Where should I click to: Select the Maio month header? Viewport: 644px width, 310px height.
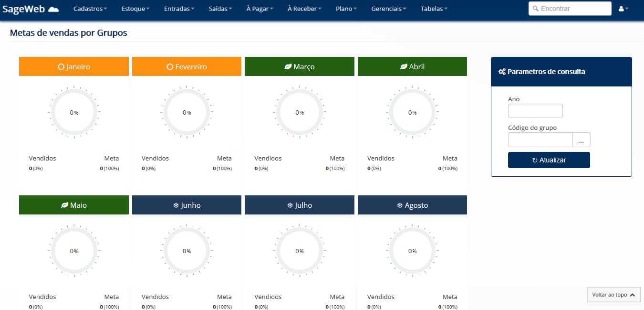[74, 205]
